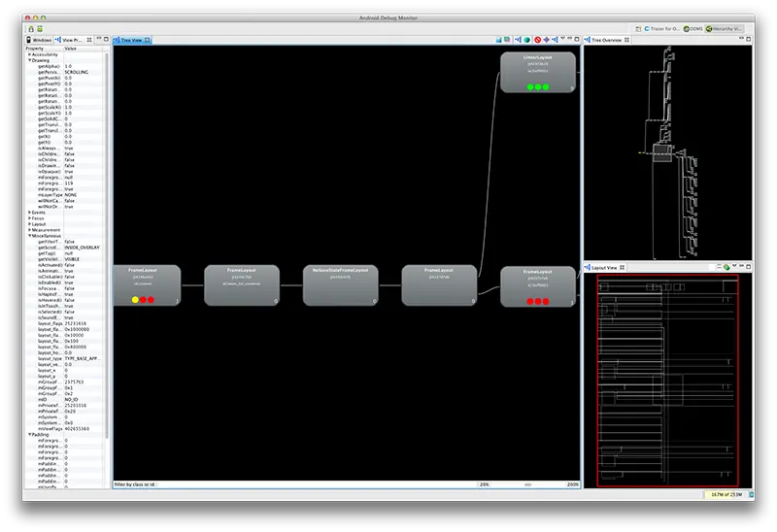777x532 pixels.
Task: Click the properties panel vertical scrollbar
Action: click(x=107, y=246)
